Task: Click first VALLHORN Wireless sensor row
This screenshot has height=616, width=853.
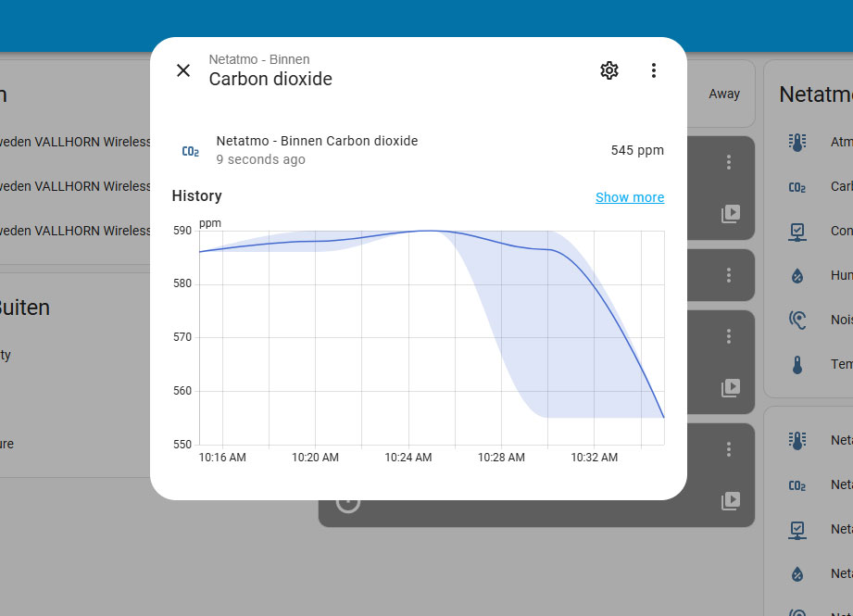Action: coord(75,142)
